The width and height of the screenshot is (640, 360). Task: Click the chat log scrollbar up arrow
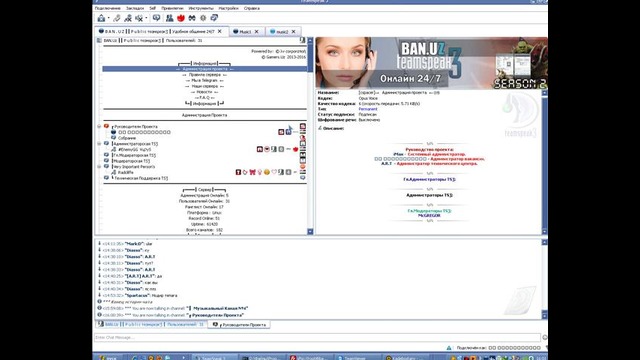click(x=544, y=242)
